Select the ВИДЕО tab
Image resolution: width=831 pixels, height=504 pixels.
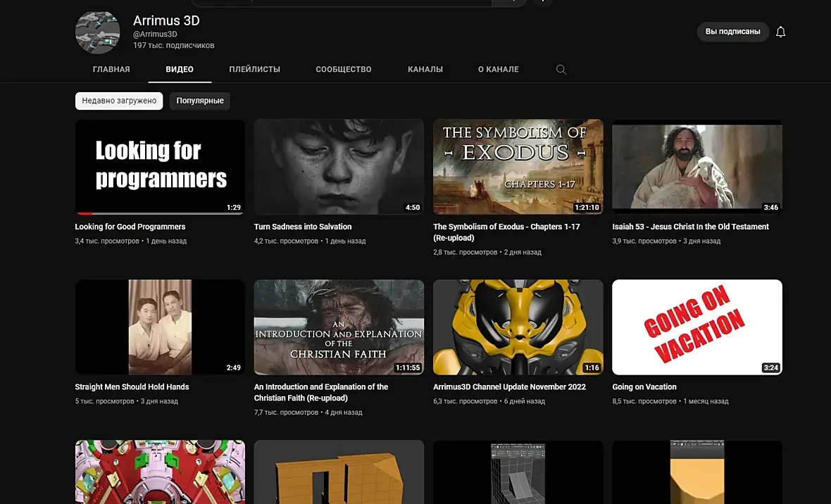[180, 70]
